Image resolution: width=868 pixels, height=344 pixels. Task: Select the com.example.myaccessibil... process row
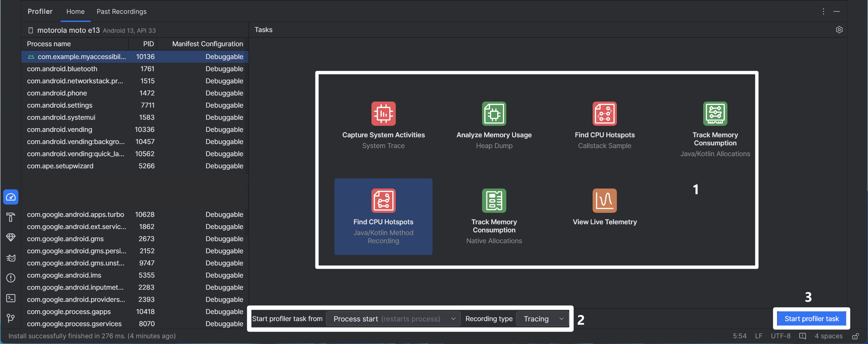coord(135,57)
